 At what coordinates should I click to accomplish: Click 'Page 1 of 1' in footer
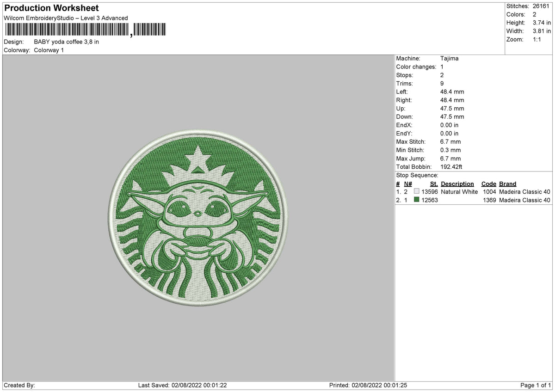536,386
